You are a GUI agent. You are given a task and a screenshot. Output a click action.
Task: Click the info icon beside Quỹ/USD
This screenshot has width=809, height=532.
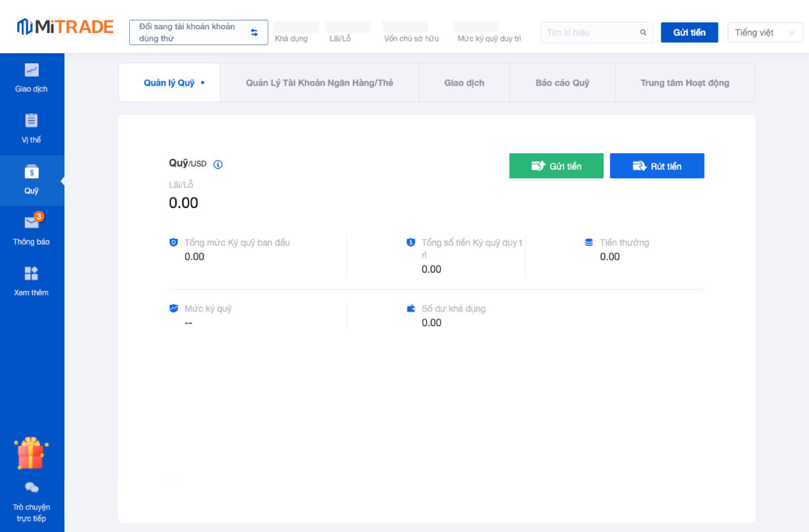218,164
